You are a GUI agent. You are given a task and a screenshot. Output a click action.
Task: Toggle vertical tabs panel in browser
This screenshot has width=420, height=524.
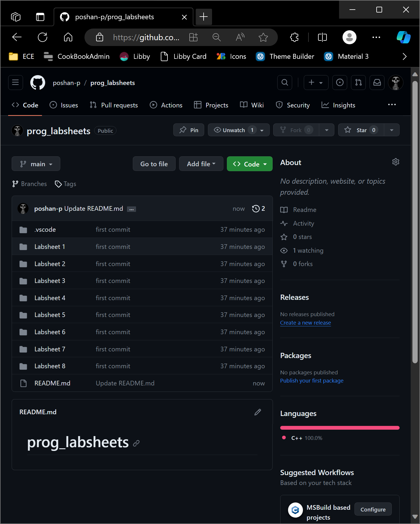click(40, 17)
